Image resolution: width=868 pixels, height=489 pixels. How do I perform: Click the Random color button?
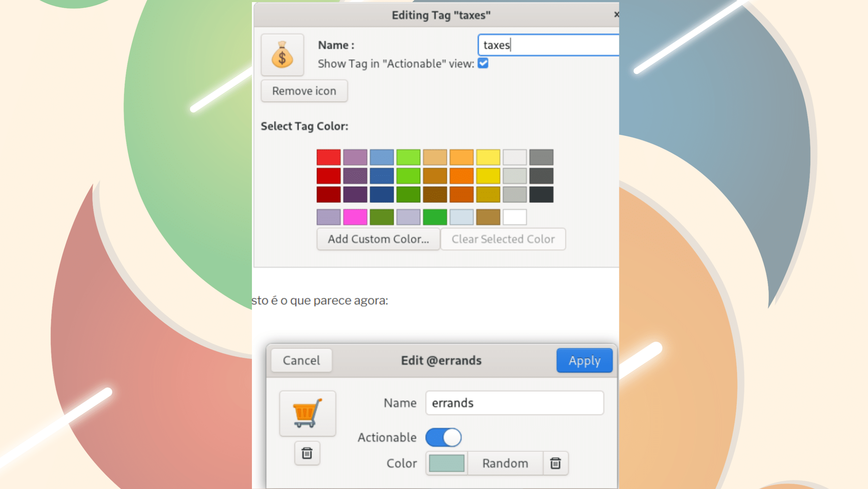pos(505,463)
